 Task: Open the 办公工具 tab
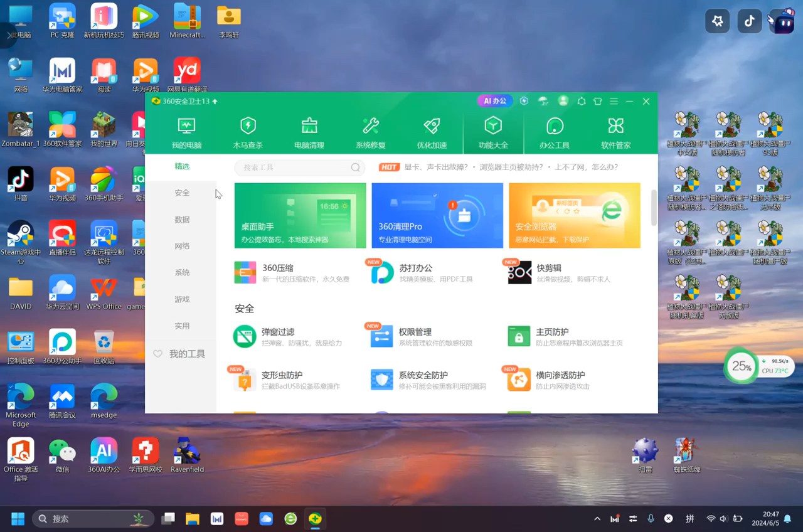click(555, 133)
